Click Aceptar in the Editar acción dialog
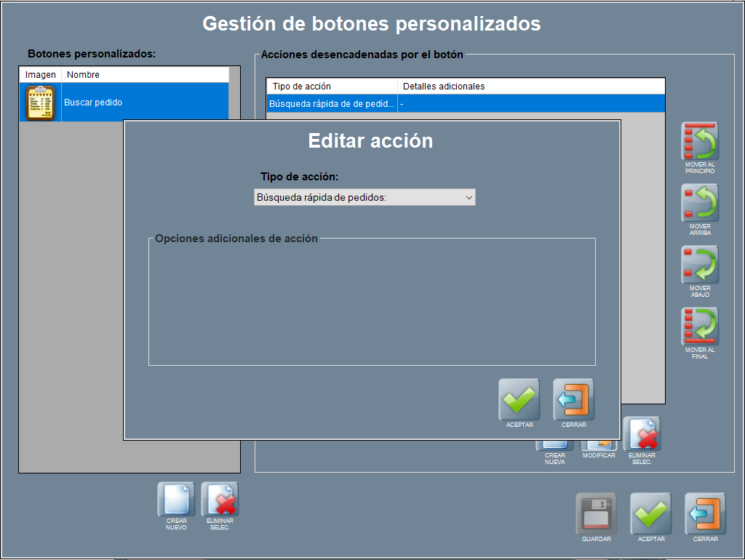 coord(519,399)
